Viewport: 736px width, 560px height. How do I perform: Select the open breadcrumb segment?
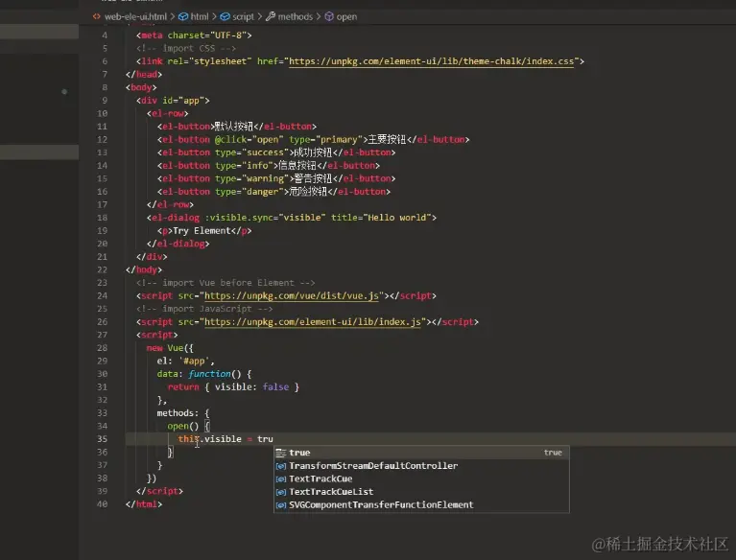(x=346, y=16)
